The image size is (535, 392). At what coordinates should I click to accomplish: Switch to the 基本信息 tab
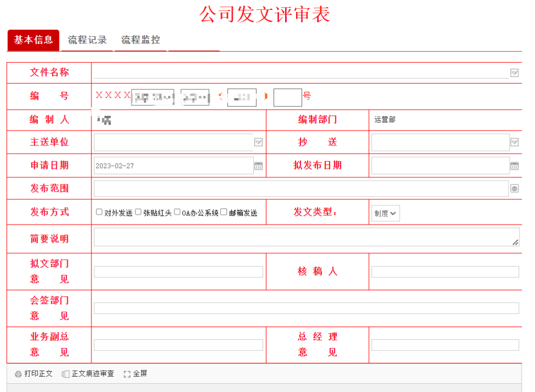coord(34,40)
